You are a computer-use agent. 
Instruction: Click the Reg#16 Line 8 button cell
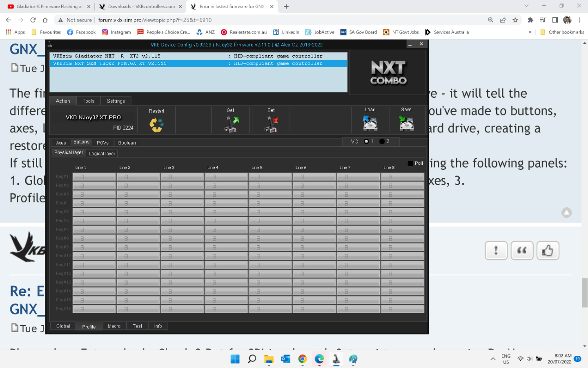point(402,309)
